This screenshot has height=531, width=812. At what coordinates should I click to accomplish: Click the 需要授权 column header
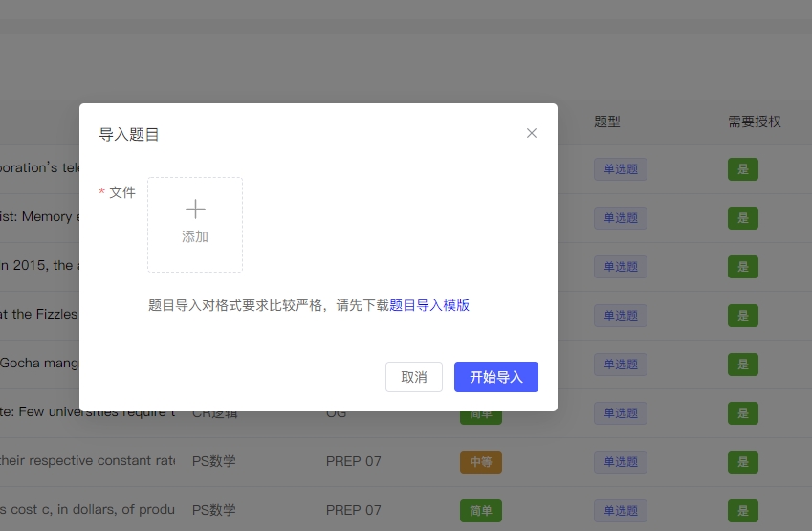tap(755, 122)
